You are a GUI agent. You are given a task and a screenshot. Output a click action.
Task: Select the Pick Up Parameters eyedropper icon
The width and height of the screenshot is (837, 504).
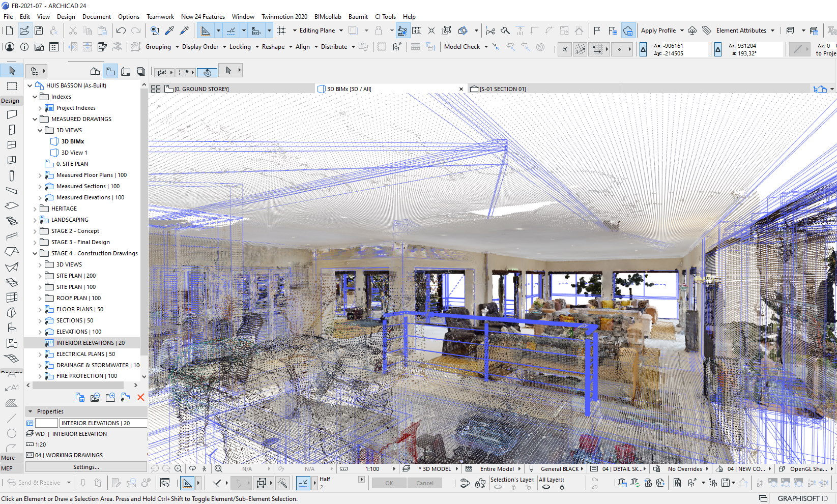point(169,31)
